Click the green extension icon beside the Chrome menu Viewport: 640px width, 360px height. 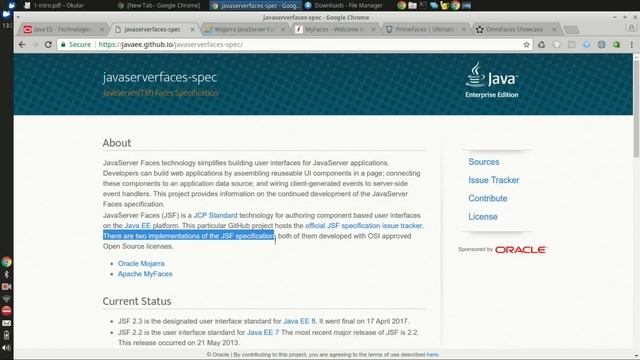616,44
